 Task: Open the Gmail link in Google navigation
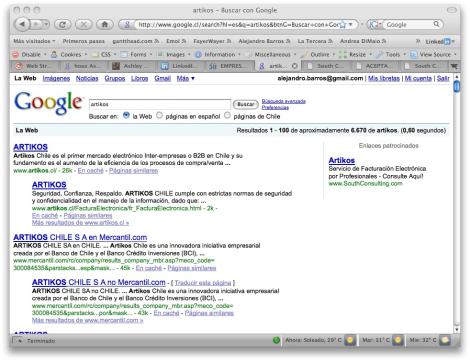(162, 78)
